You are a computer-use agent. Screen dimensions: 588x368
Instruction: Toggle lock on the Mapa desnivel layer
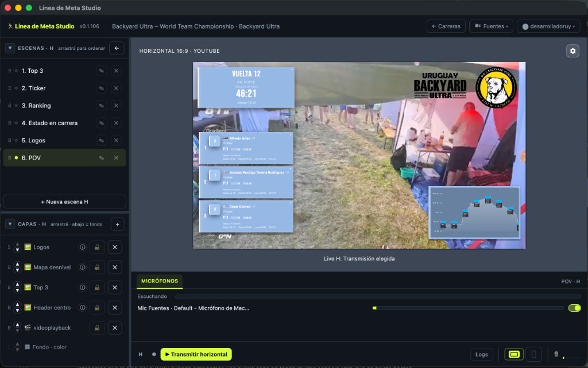click(x=97, y=267)
